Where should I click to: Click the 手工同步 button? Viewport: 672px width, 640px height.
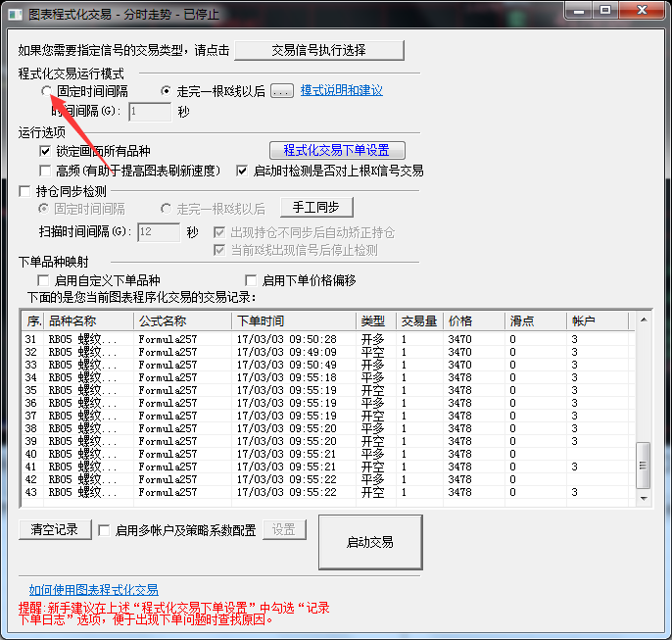coord(316,208)
